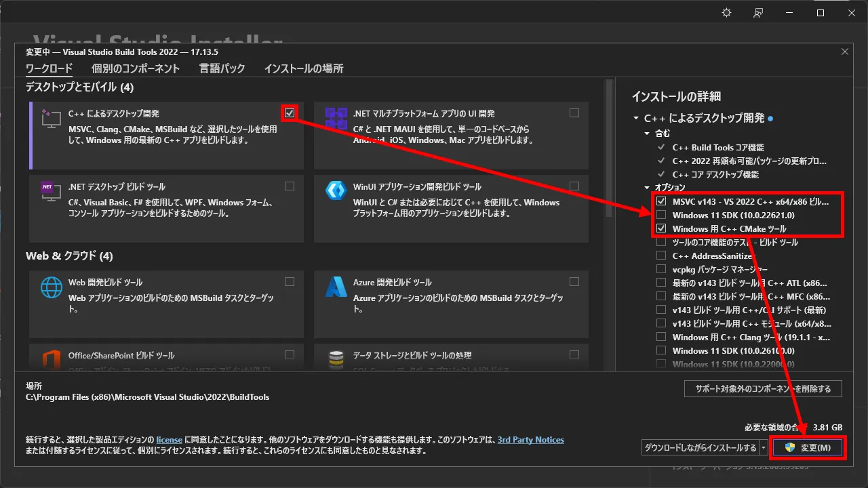Check the C++ AddressSanitizer option
The image size is (868, 488).
click(661, 256)
